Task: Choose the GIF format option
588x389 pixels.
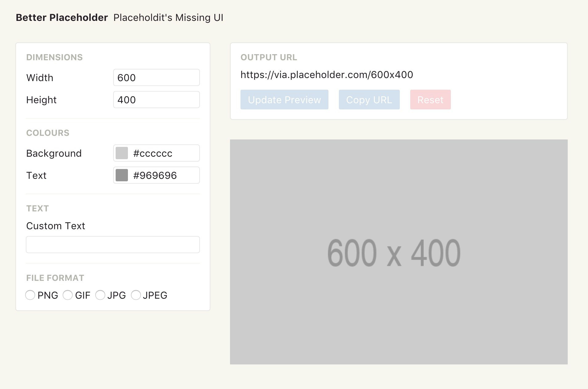Action: click(x=68, y=295)
